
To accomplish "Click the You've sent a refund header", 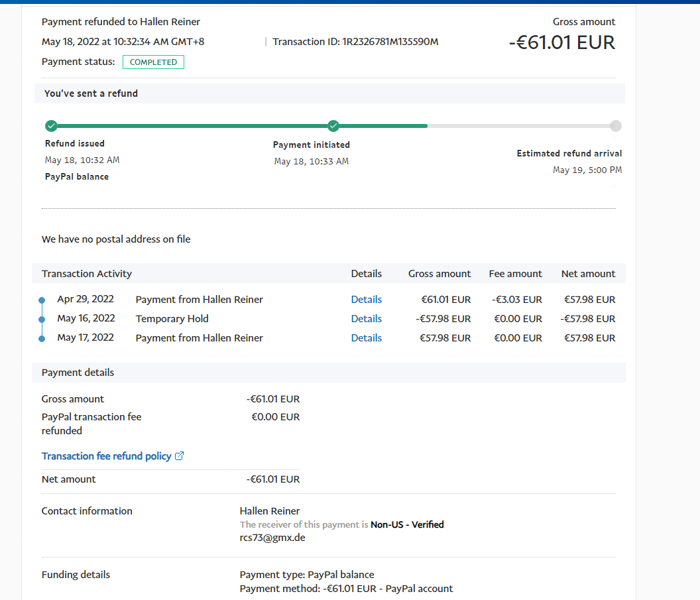I will click(x=91, y=93).
